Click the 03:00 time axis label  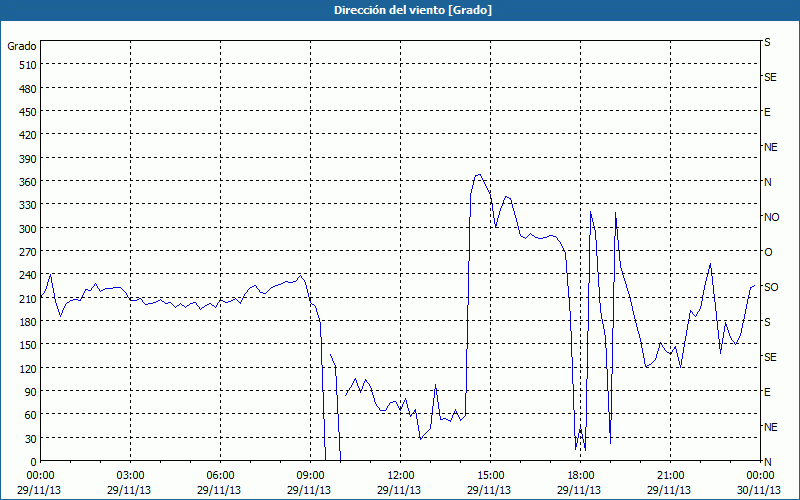tap(131, 476)
